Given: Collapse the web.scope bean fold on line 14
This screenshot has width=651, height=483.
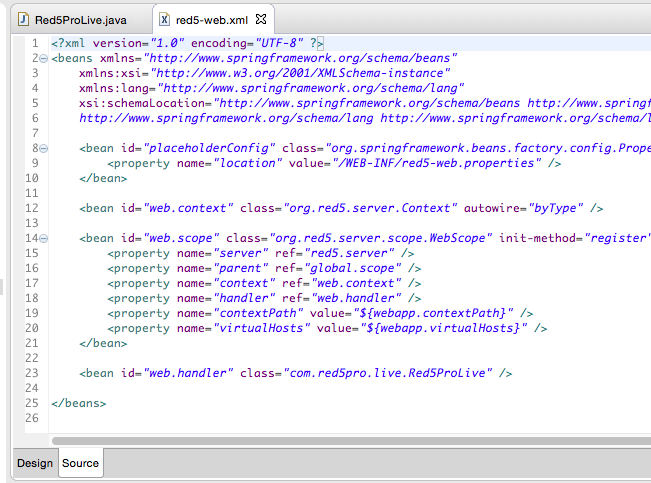Looking at the screenshot, I should 43,239.
